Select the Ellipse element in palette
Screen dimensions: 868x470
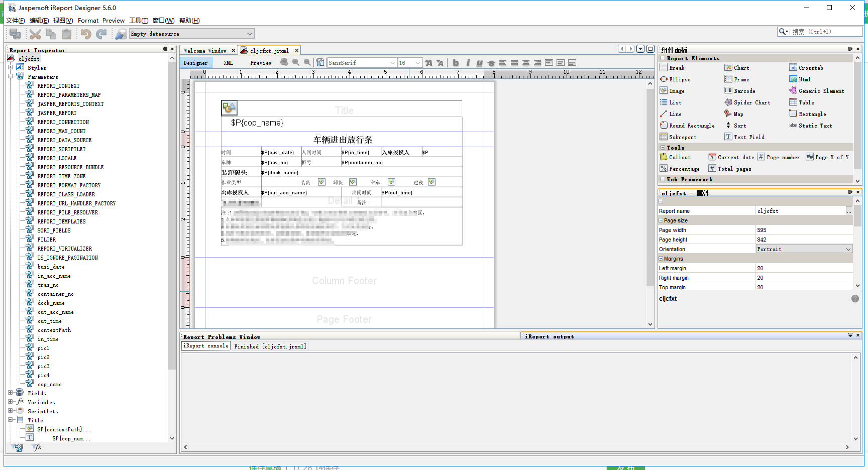click(675, 79)
